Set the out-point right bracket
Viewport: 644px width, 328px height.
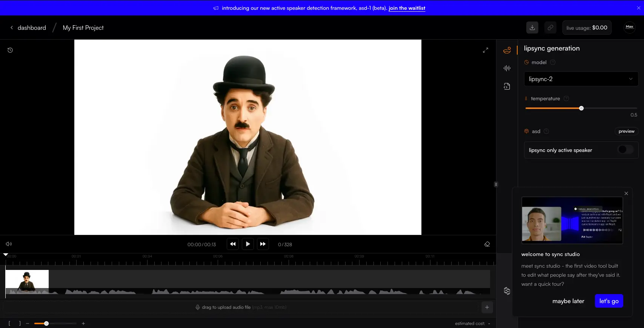(x=20, y=323)
